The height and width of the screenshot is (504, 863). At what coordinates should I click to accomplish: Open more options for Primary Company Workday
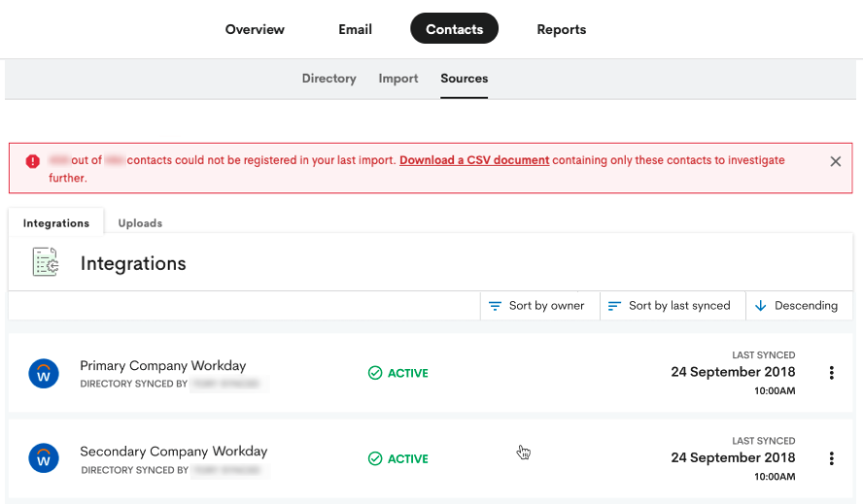[x=832, y=373]
